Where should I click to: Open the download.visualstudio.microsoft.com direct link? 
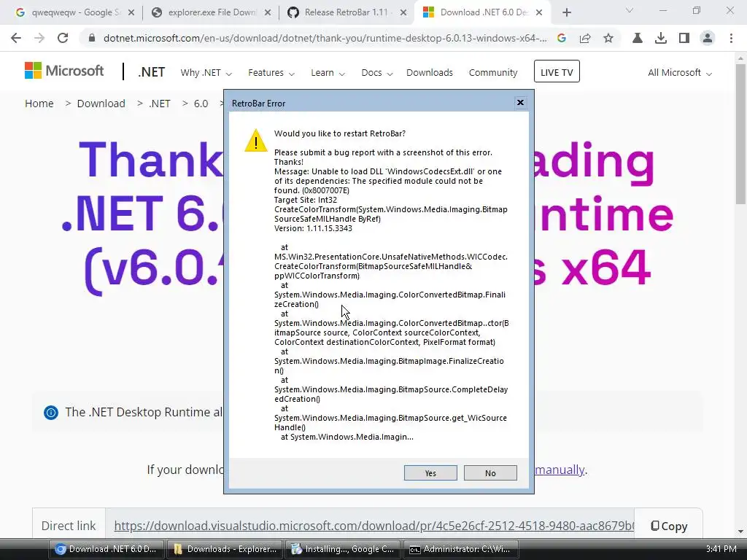pyautogui.click(x=374, y=526)
